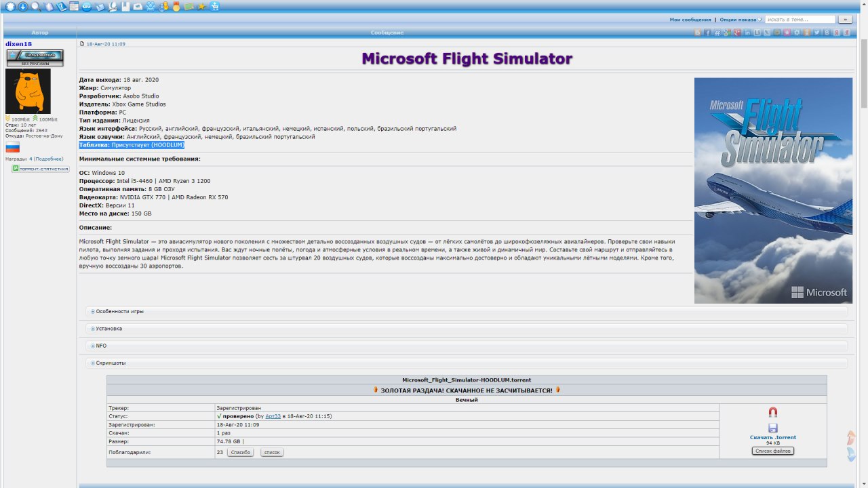
Task: Click the 'Microsoft_Flight_Simulator-HOODLUM.torrent' file name
Action: 467,380
